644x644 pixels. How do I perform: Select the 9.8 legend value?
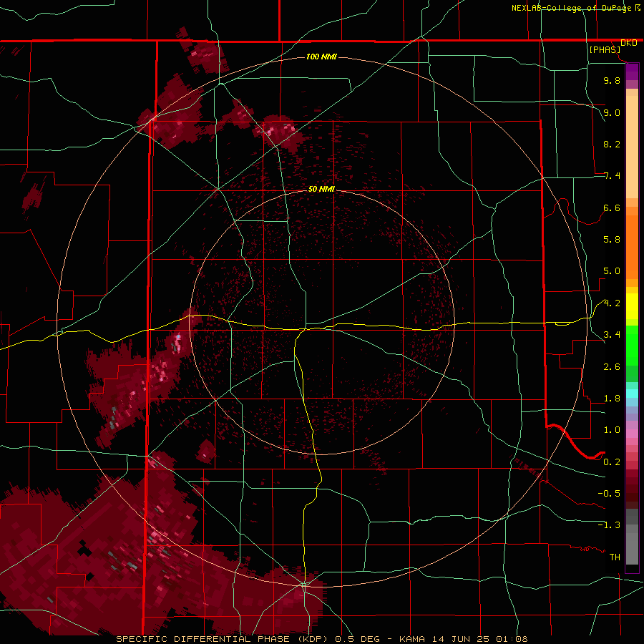[x=612, y=80]
